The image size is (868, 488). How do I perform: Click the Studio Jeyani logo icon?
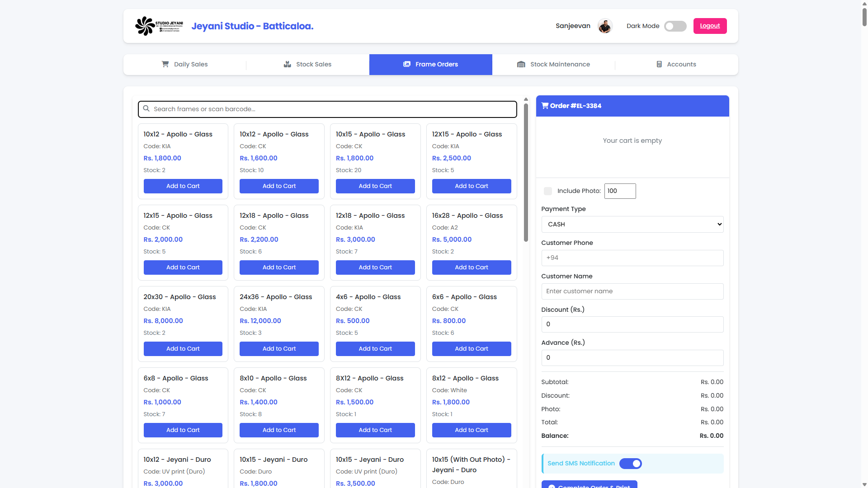tap(145, 26)
